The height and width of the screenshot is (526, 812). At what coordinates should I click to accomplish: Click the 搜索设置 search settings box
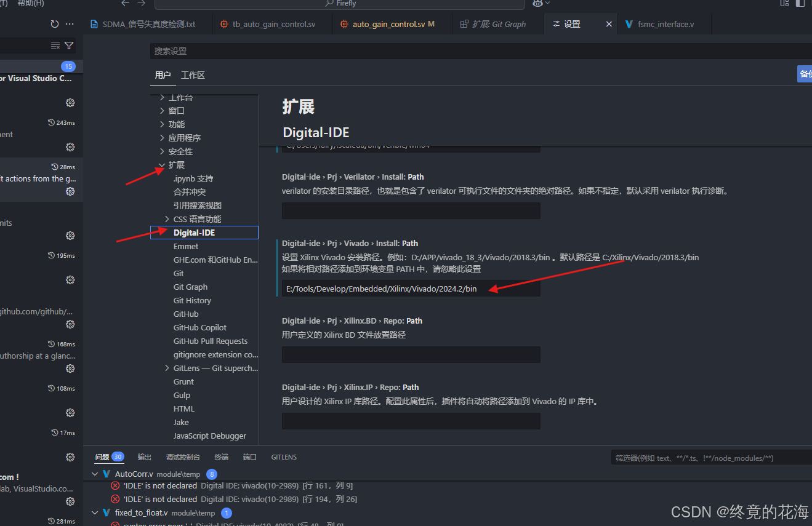pos(481,51)
